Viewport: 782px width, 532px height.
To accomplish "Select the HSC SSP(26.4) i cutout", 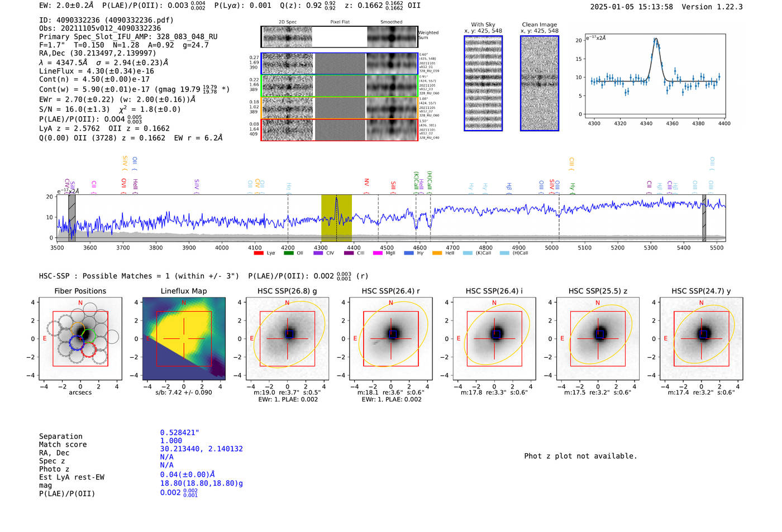I will pyautogui.click(x=494, y=339).
